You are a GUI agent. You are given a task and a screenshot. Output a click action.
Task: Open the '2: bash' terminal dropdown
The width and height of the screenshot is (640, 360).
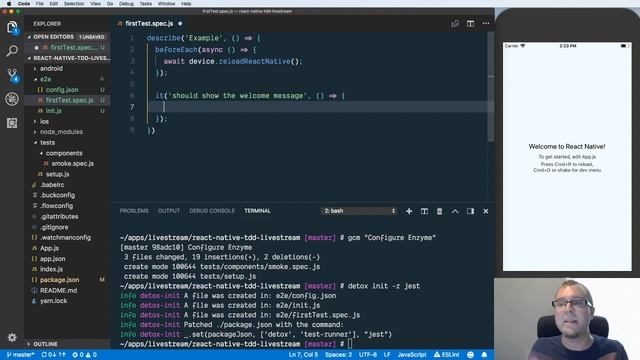(x=359, y=211)
